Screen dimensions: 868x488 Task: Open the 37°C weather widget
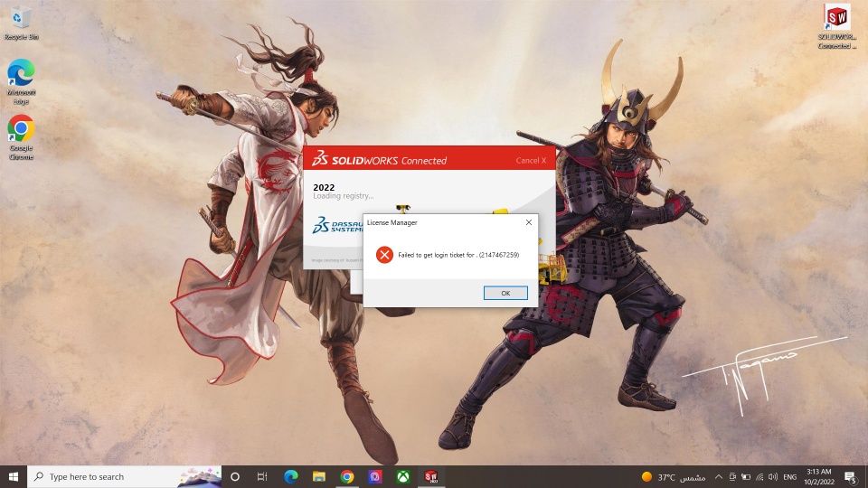[x=673, y=477]
